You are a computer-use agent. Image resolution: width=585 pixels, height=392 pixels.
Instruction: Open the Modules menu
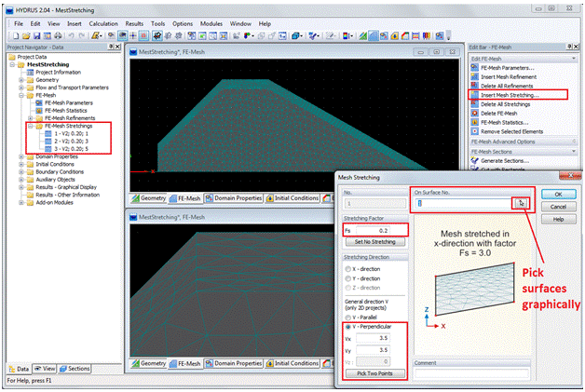pyautogui.click(x=211, y=24)
